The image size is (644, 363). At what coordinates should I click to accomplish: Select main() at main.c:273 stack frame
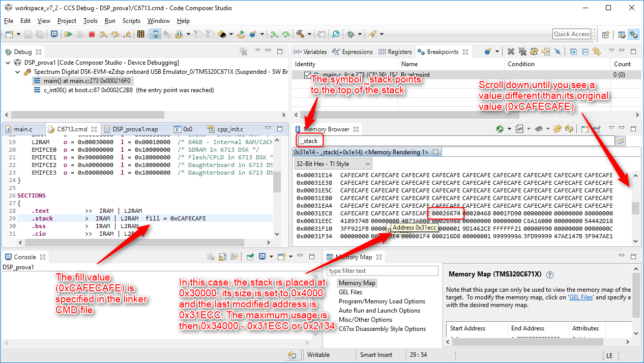coord(82,81)
